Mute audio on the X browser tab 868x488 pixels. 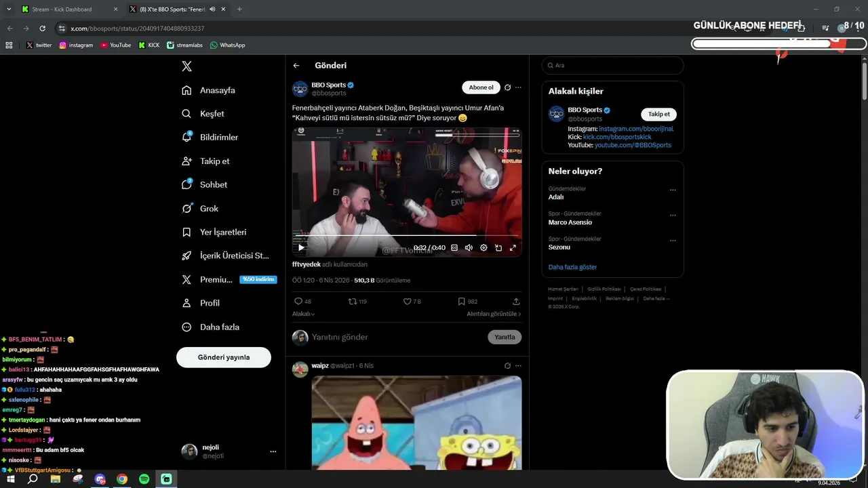pyautogui.click(x=213, y=9)
